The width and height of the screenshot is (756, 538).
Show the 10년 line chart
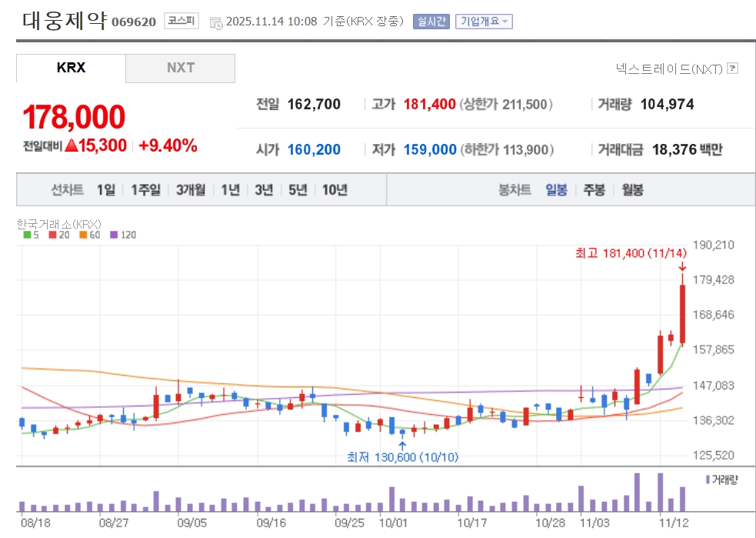coord(335,190)
